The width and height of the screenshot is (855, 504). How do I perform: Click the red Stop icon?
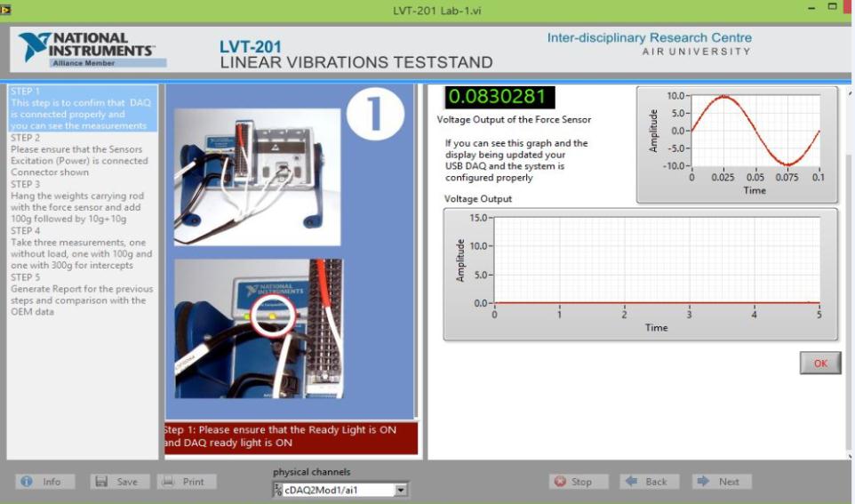click(560, 482)
